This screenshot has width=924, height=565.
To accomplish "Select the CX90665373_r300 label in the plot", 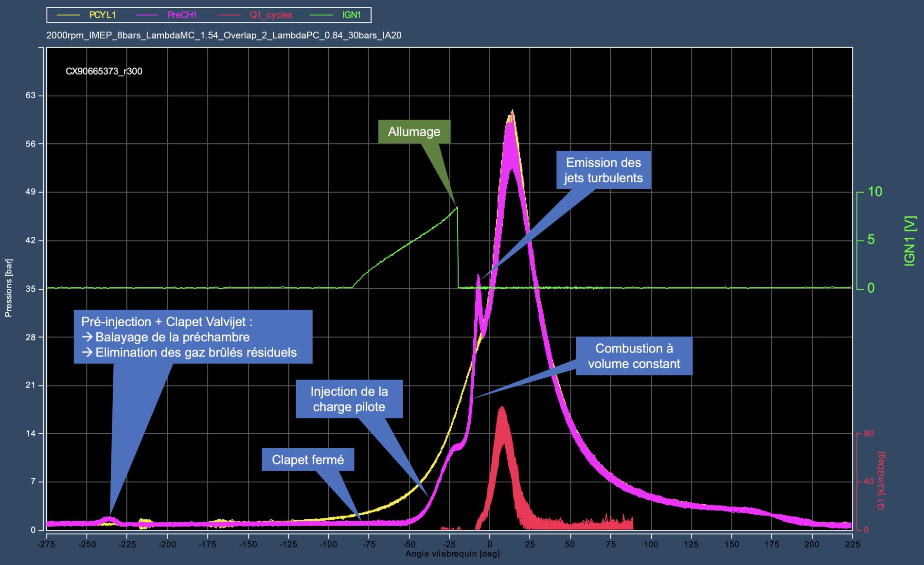I will 104,71.
